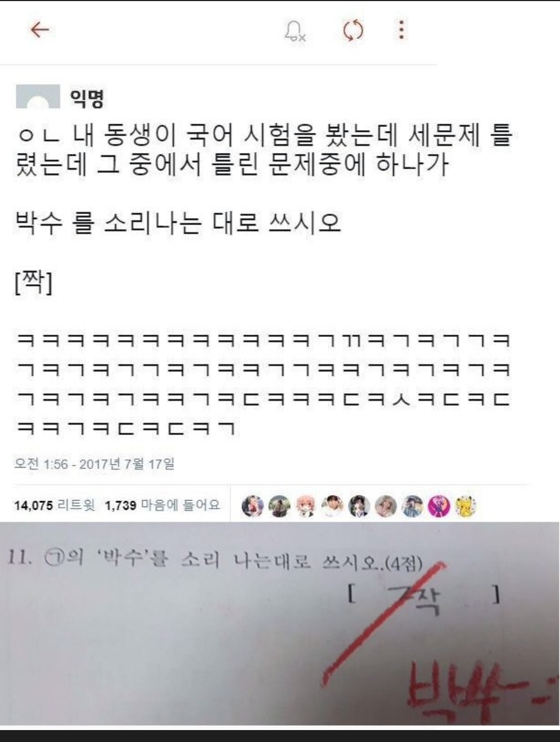Open the attached exam photo
This screenshot has width=560, height=742.
(x=280, y=623)
